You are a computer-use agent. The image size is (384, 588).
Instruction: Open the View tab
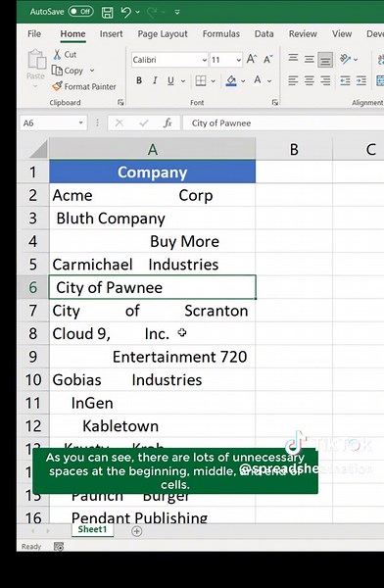pos(342,33)
